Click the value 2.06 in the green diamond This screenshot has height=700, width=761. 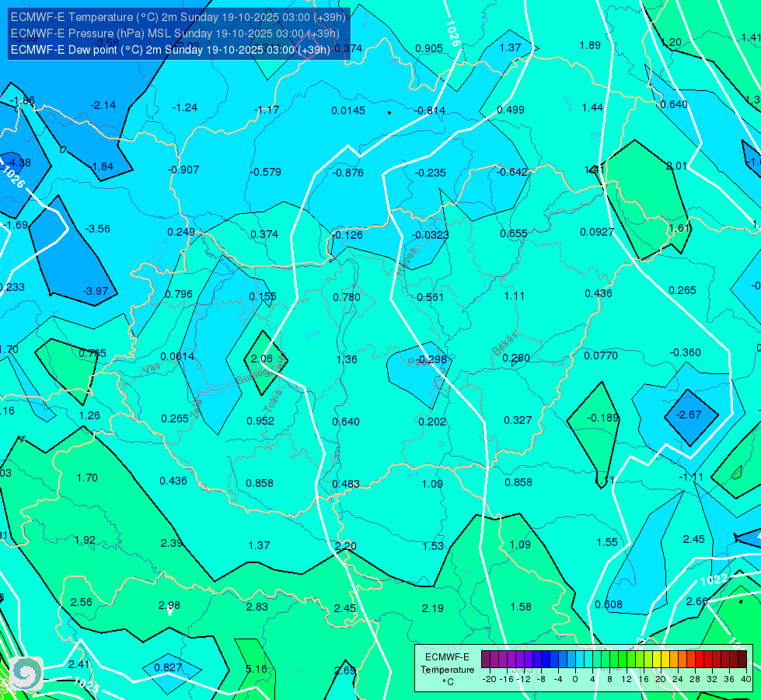click(262, 359)
